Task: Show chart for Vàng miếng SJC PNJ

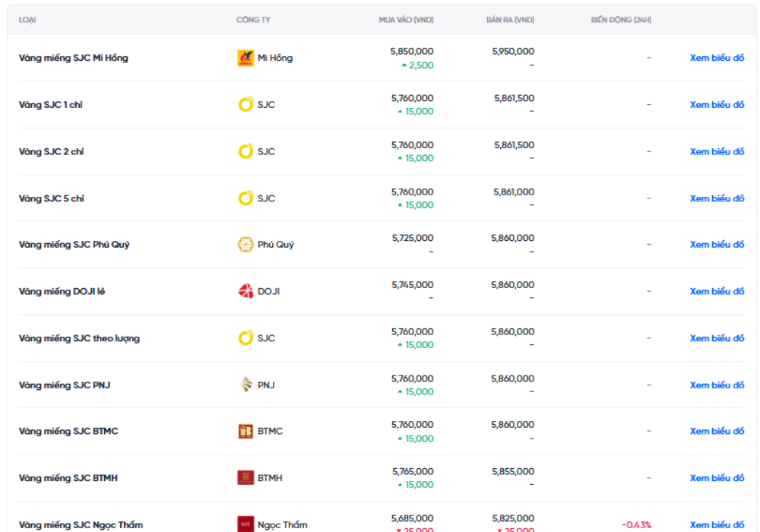Action: point(717,385)
